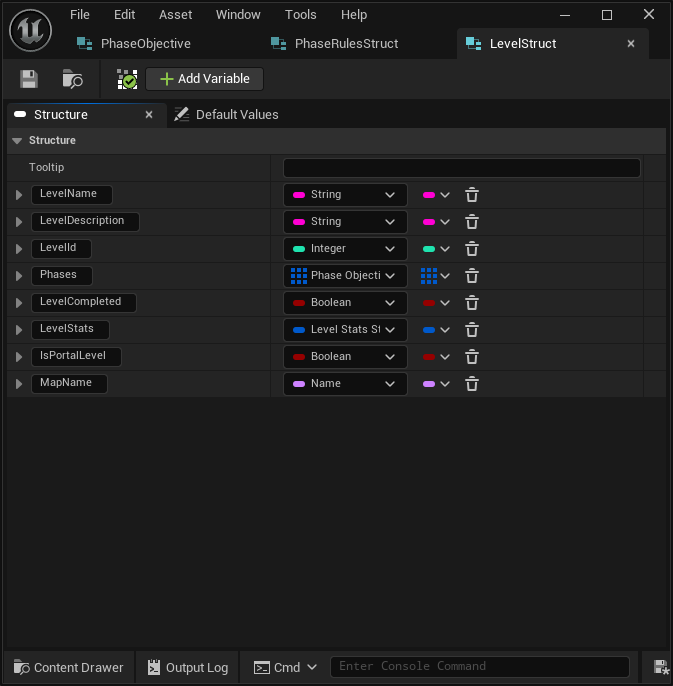Expand the LevelStats variable row
The height and width of the screenshot is (686, 673).
(x=19, y=330)
